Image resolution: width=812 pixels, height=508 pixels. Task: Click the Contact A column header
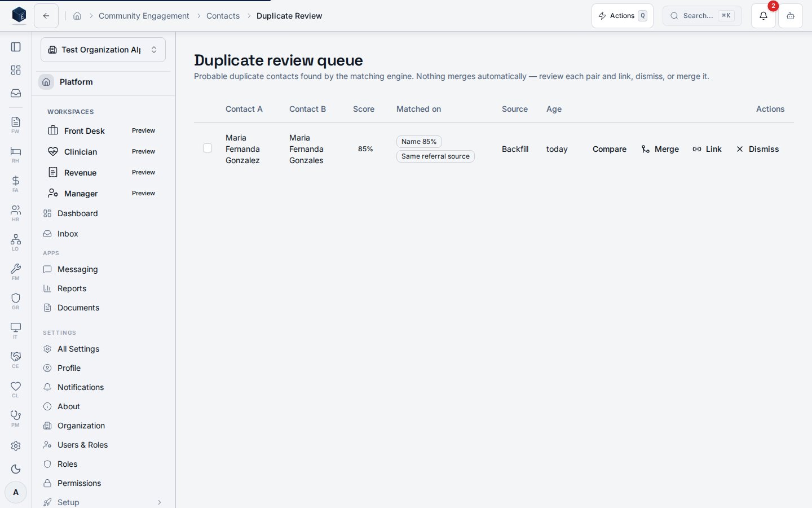click(x=244, y=109)
